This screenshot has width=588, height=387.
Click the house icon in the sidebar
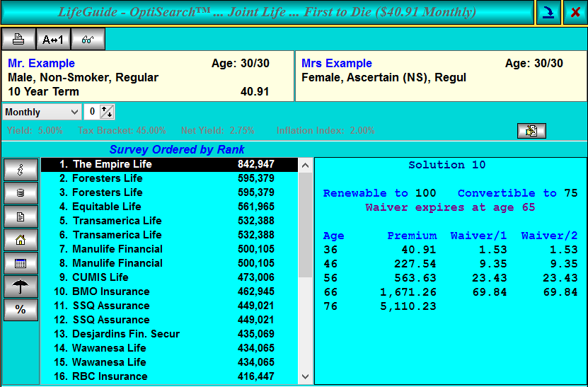21,240
